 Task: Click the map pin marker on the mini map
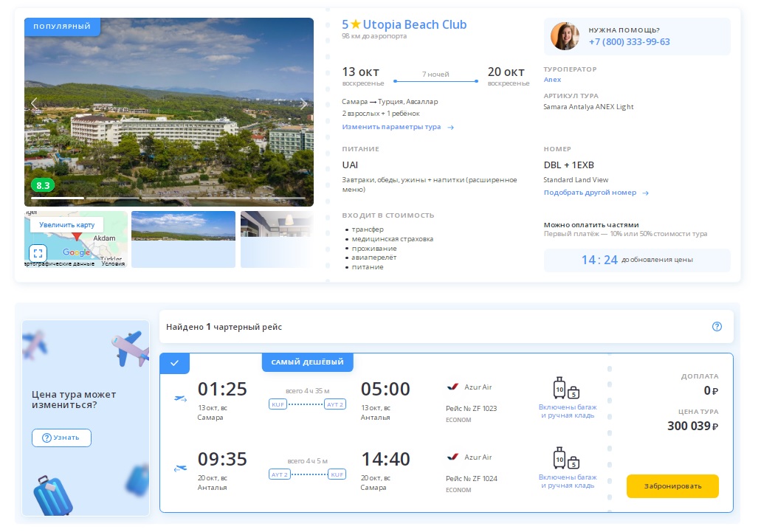click(77, 236)
